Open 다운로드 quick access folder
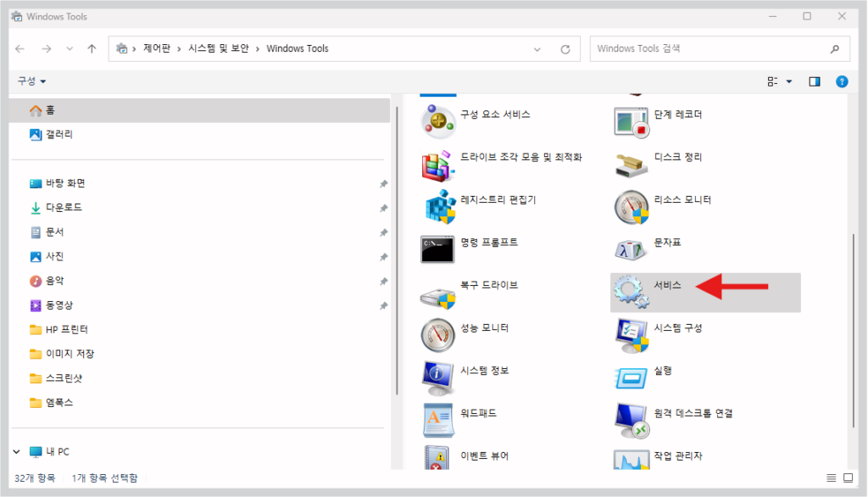Screen dimensions: 868x497 [x=64, y=208]
